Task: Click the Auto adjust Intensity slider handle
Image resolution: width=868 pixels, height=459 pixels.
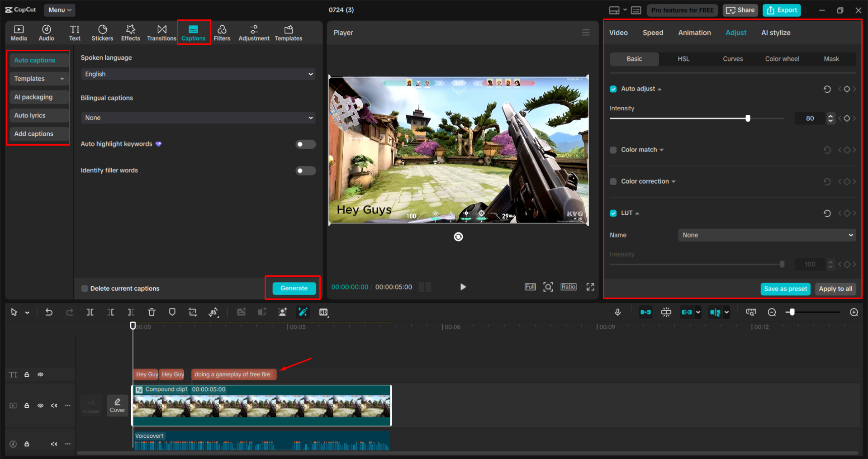Action: coord(748,118)
